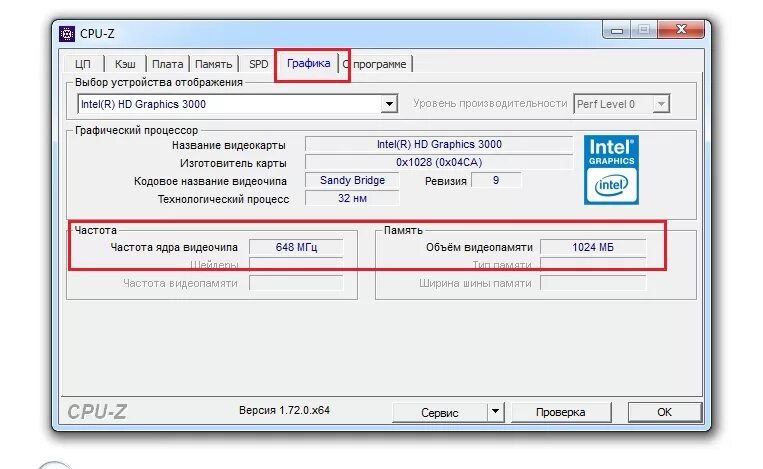Switch to the ЦП tab
This screenshot has width=763, height=469.
click(x=83, y=64)
